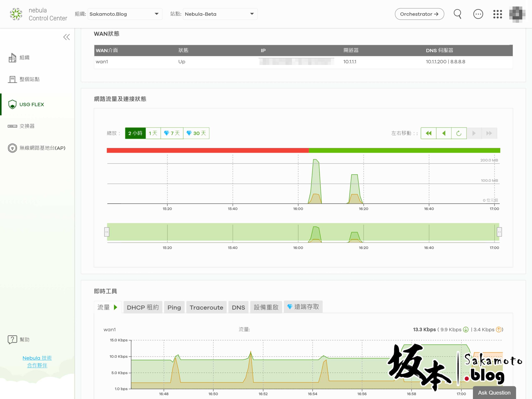Click the WAN介面 column header

(x=107, y=50)
